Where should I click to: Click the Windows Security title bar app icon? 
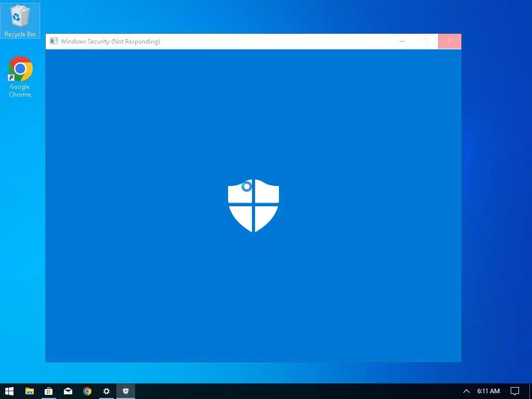click(x=54, y=42)
